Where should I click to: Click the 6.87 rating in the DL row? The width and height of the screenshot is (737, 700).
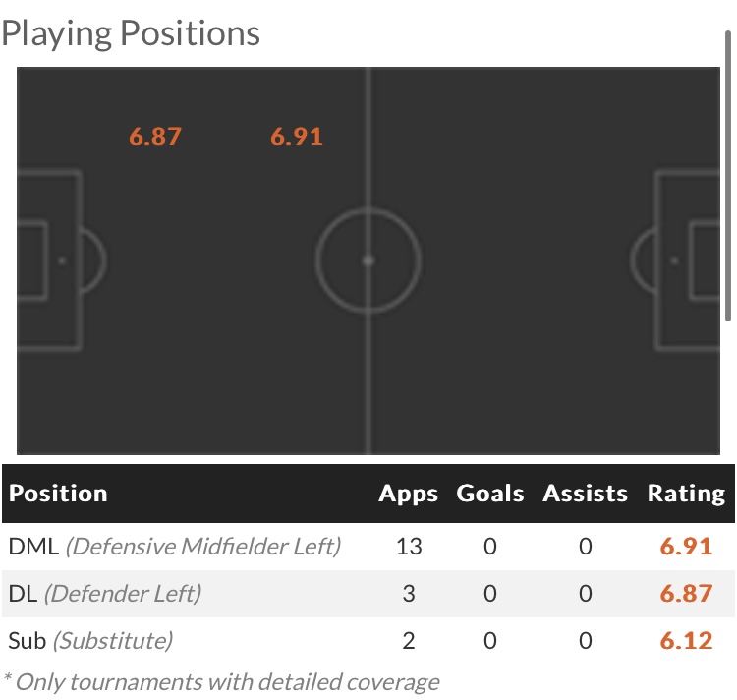pyautogui.click(x=686, y=594)
